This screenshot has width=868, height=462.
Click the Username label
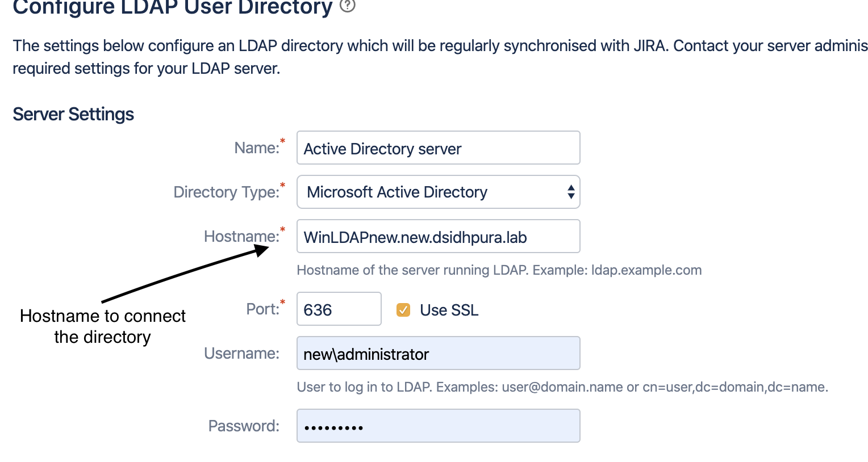(x=242, y=353)
